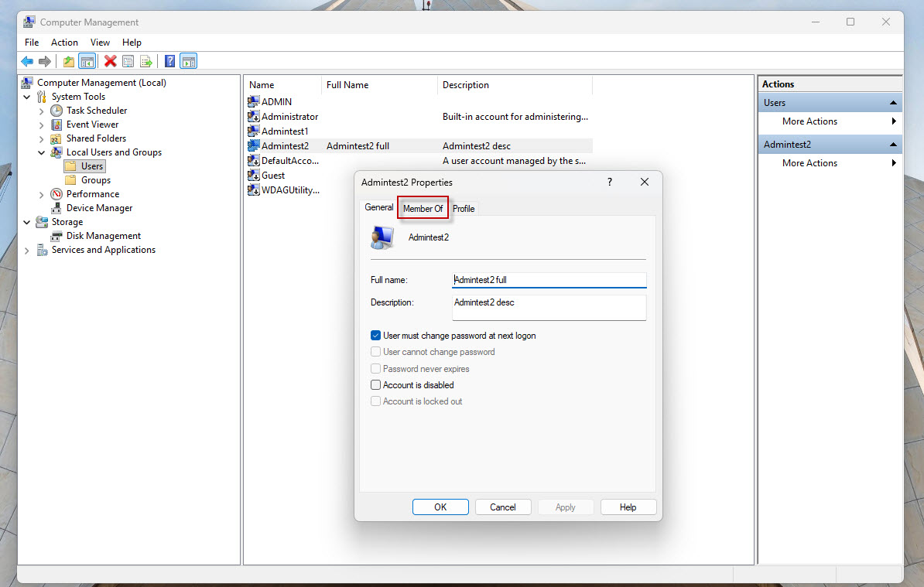
Task: Toggle Show/Hide Action Pane toolbar icon
Action: [x=189, y=61]
